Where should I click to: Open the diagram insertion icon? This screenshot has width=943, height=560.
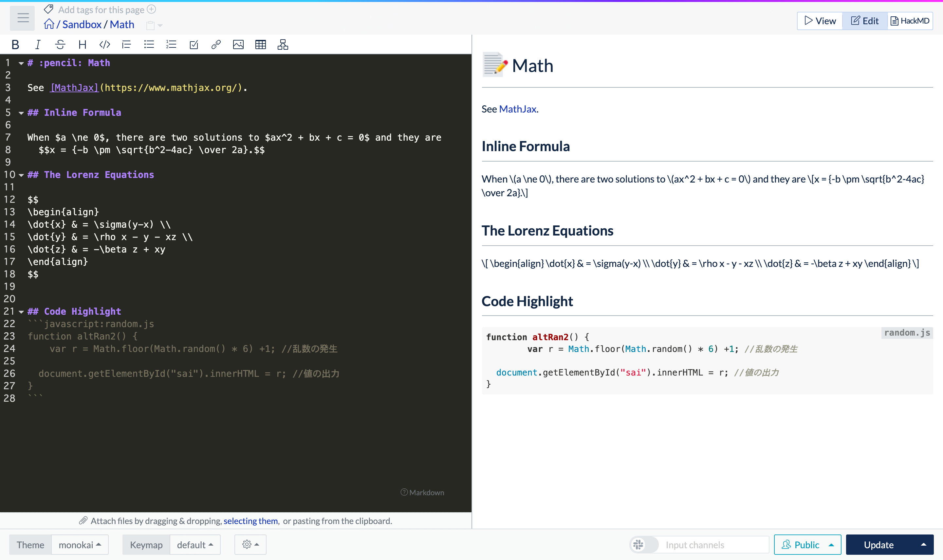283,44
